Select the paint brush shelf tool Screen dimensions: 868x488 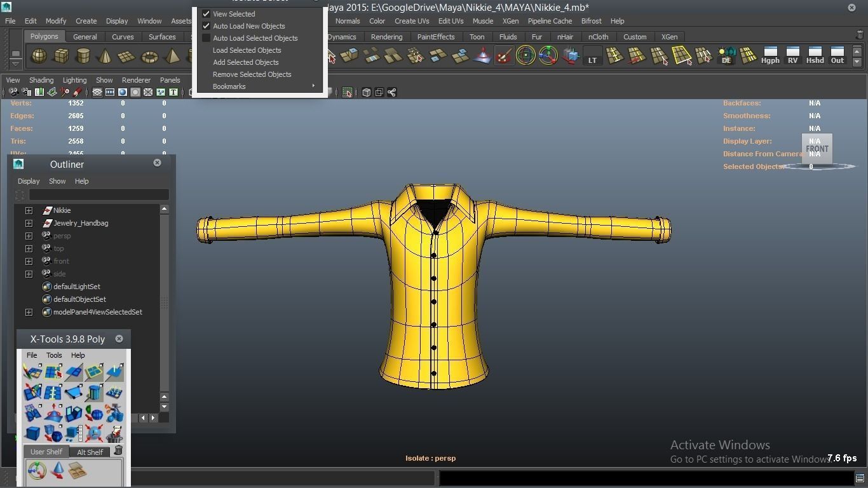click(x=504, y=57)
